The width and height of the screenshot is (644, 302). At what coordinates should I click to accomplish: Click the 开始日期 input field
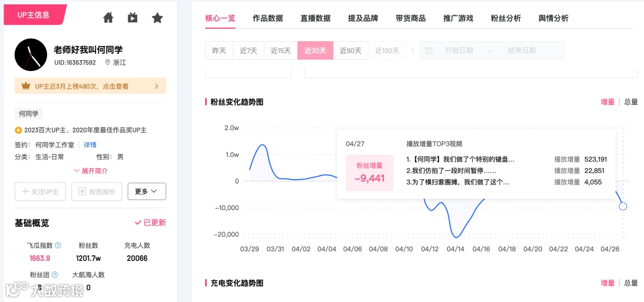[x=459, y=51]
